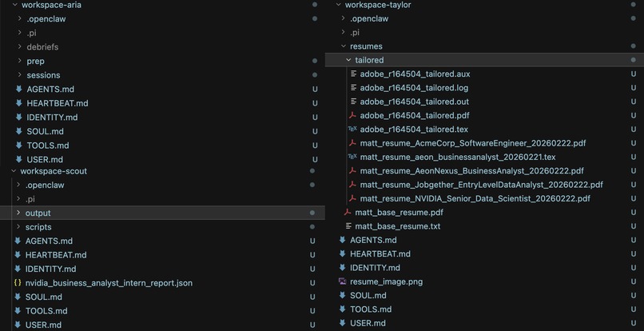Image resolution: width=644 pixels, height=331 pixels.
Task: Click markdown icon of TOOLS.md in workspace-scout
Action: click(x=18, y=310)
